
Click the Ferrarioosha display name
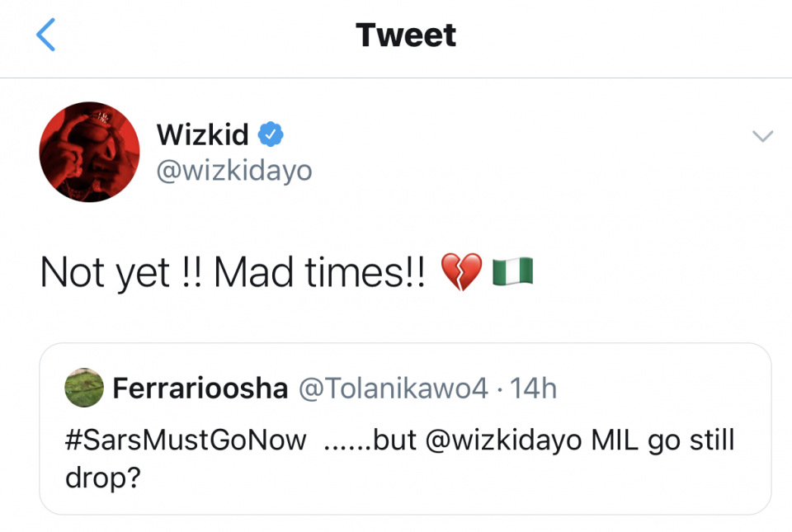point(200,388)
